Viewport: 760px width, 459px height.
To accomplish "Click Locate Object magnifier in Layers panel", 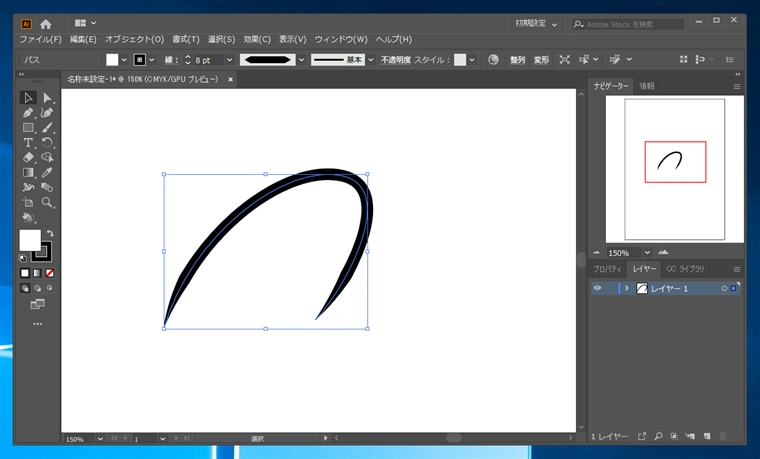I will 658,437.
